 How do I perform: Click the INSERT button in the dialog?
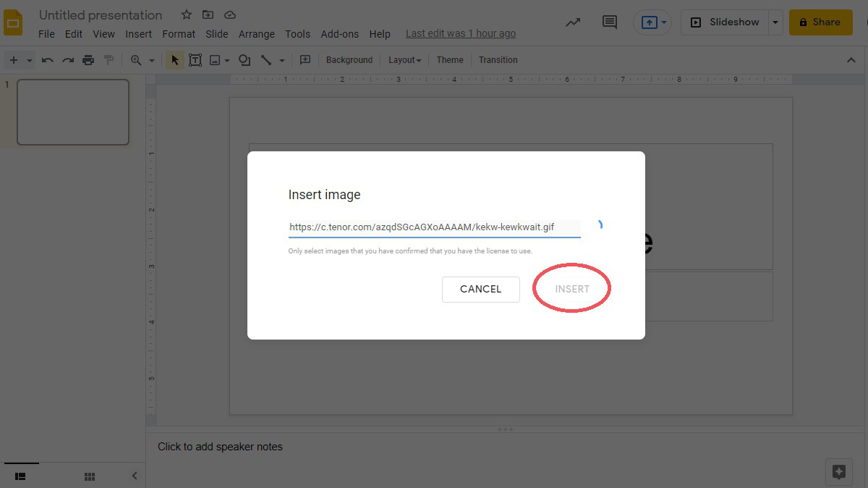[x=572, y=289]
